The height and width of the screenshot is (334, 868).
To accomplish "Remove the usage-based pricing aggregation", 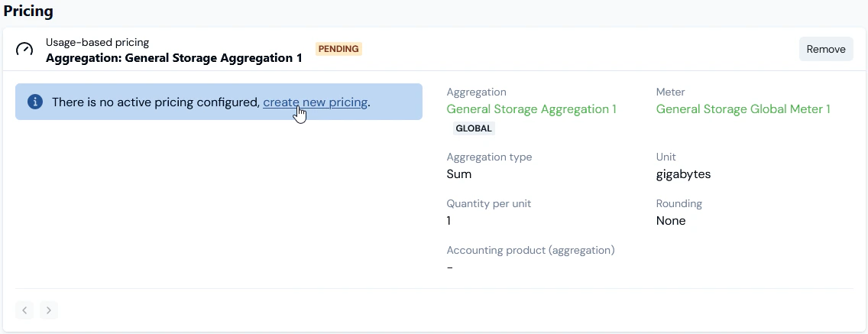I will (826, 49).
